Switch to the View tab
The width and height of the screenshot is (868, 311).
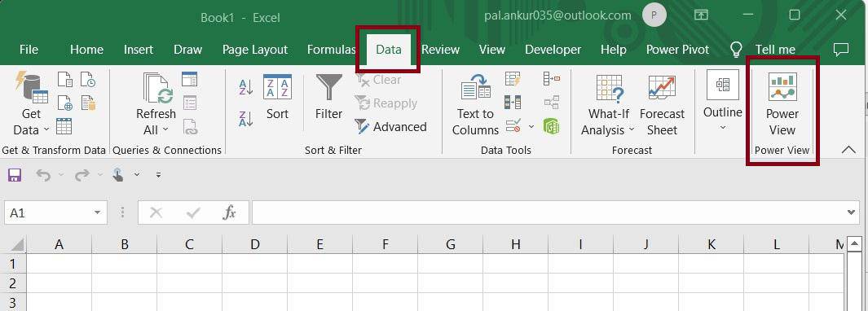pyautogui.click(x=491, y=49)
